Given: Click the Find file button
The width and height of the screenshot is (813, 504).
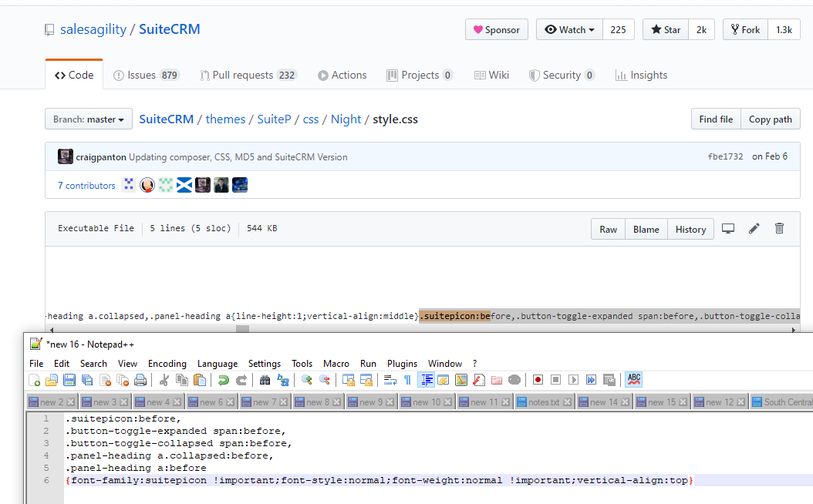Looking at the screenshot, I should pos(716,119).
